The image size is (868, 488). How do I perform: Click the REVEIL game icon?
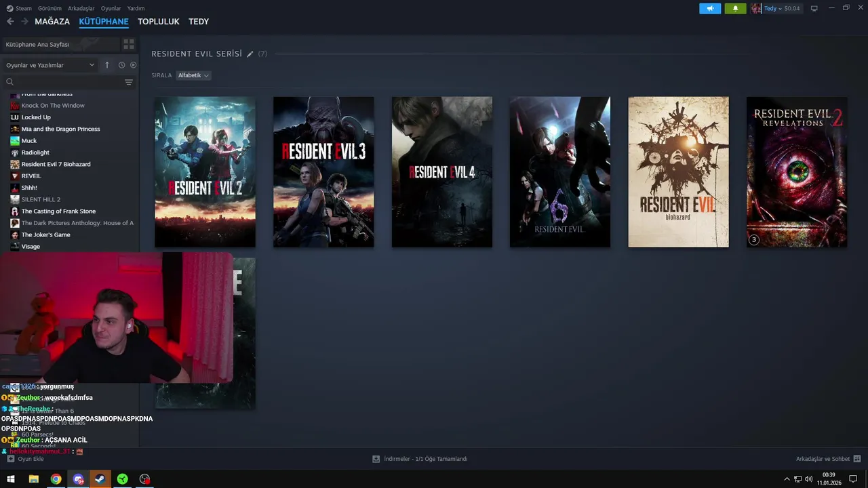pos(15,176)
